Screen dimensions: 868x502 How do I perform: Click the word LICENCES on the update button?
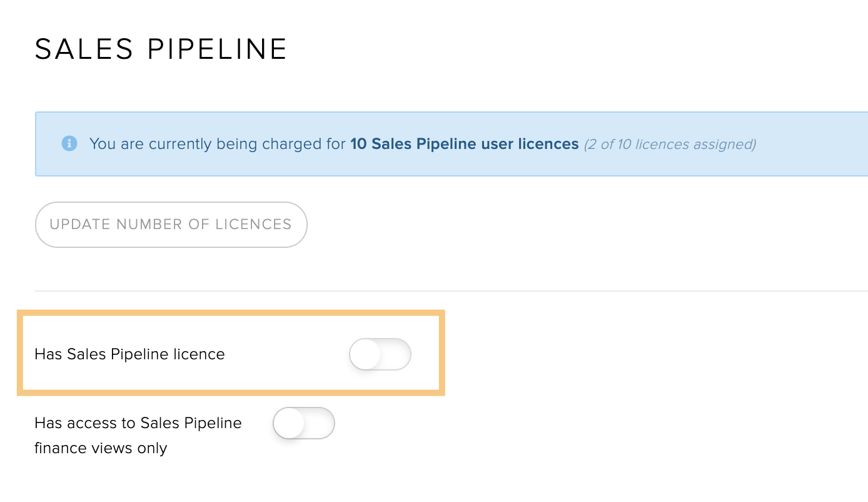pyautogui.click(x=253, y=224)
